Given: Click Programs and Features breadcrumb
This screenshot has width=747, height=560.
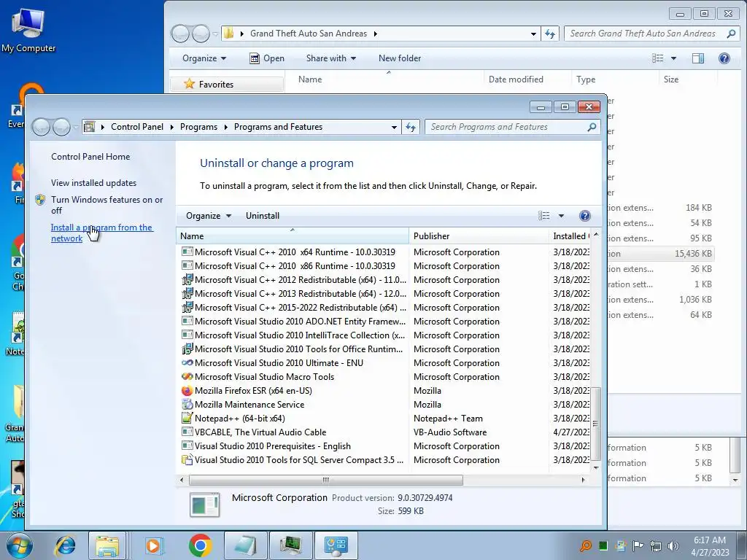Looking at the screenshot, I should (278, 127).
